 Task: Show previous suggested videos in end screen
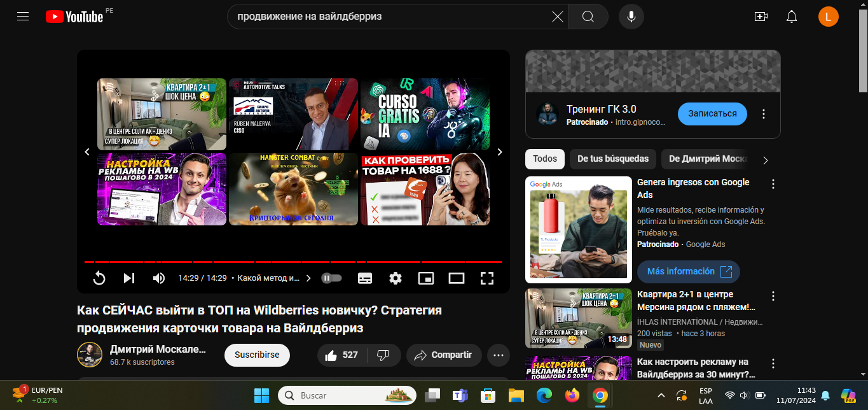88,152
